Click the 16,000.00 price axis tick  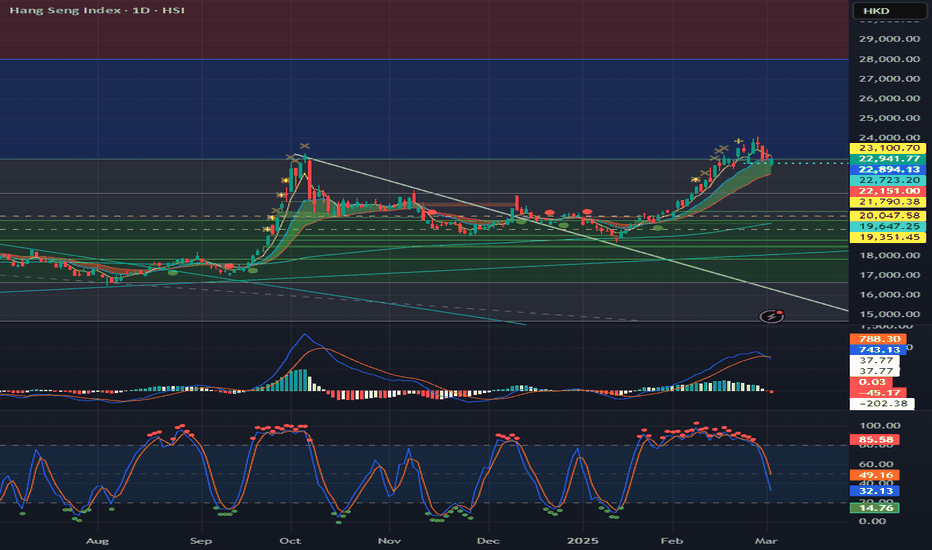point(889,294)
